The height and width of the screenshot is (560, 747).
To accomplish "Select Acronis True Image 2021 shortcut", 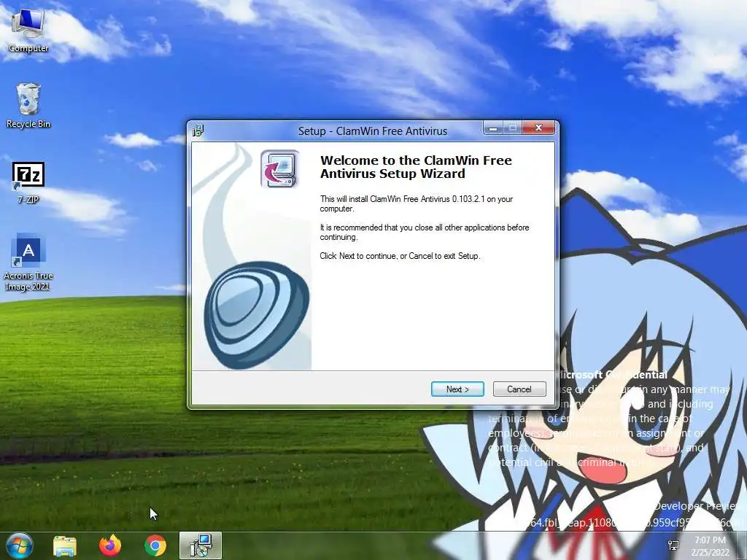I will tap(28, 262).
